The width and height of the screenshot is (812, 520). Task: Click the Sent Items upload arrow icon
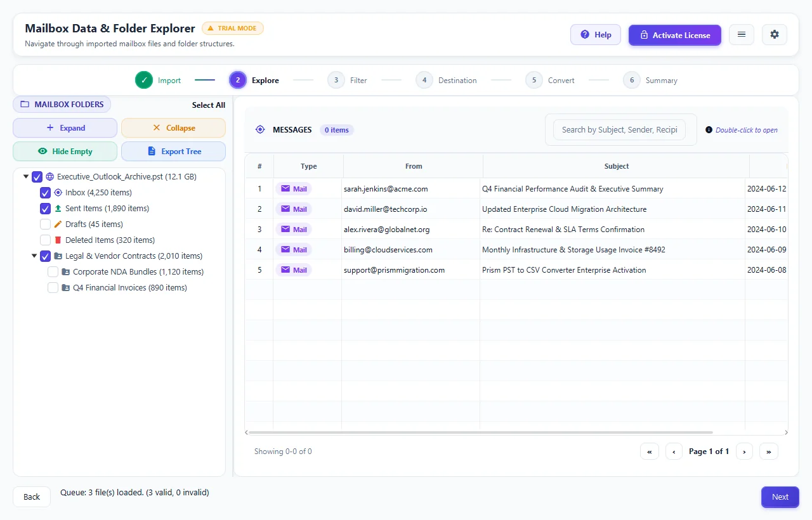click(x=58, y=208)
